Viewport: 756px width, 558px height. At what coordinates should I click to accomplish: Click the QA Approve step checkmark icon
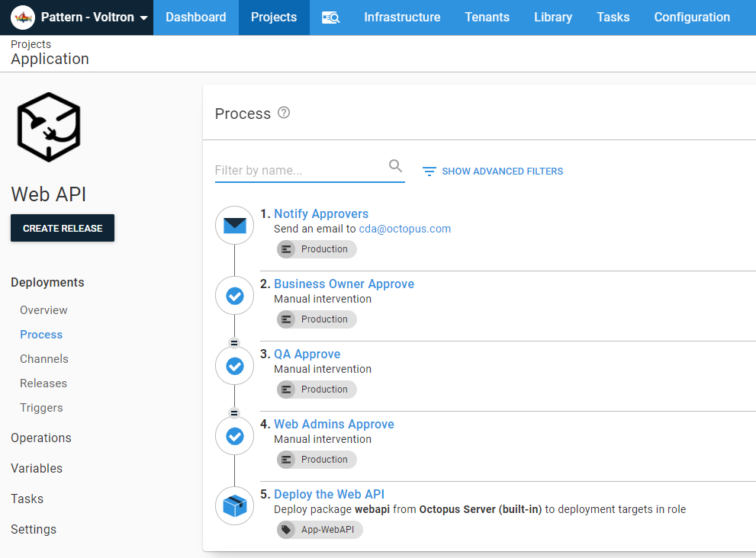[234, 365]
